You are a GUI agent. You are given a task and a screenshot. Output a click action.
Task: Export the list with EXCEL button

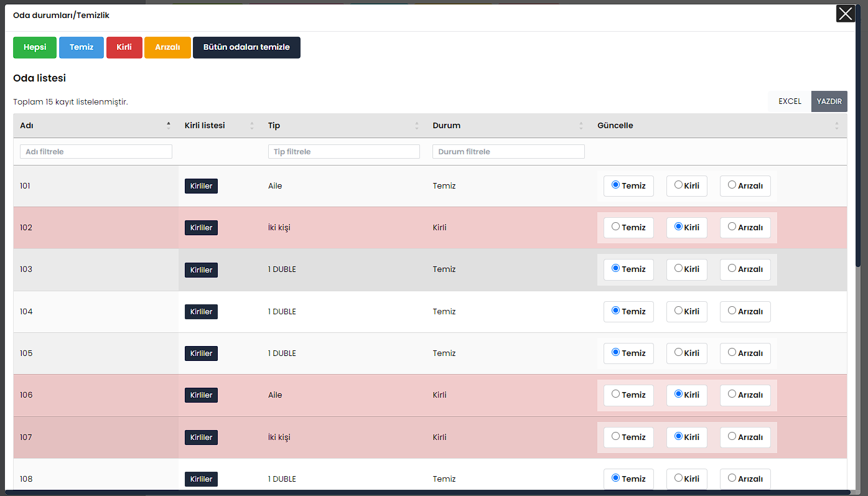[790, 101]
